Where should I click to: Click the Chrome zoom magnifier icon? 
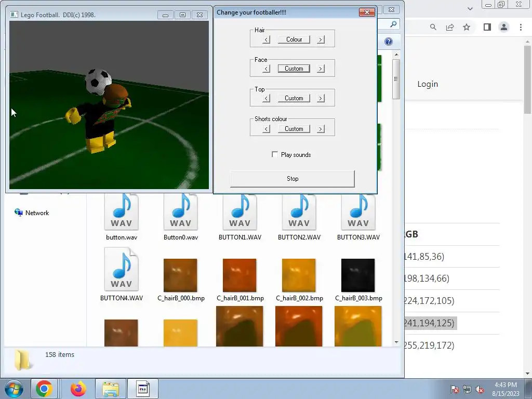[433, 27]
